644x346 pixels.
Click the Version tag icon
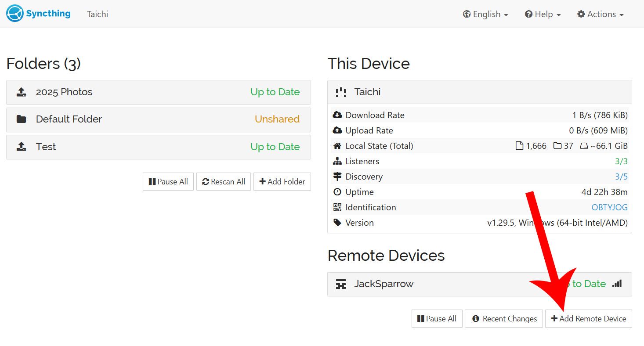point(337,223)
